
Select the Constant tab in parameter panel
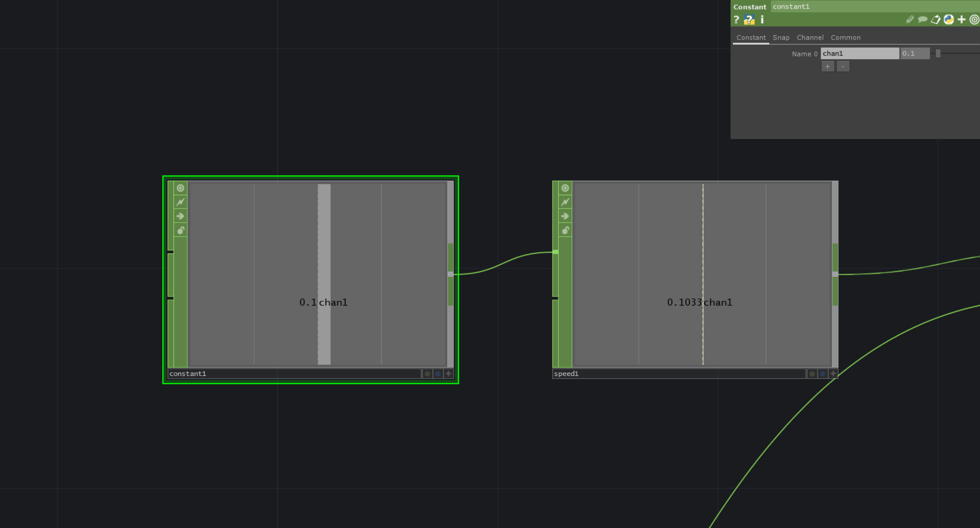(751, 37)
